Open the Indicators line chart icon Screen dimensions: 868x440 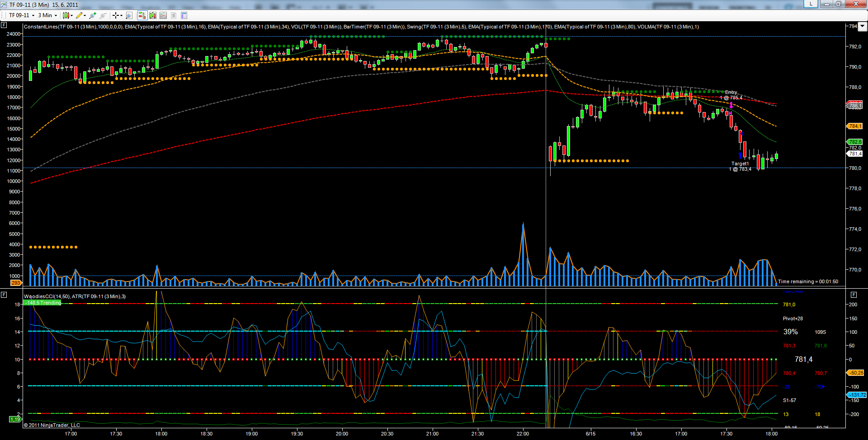click(163, 15)
